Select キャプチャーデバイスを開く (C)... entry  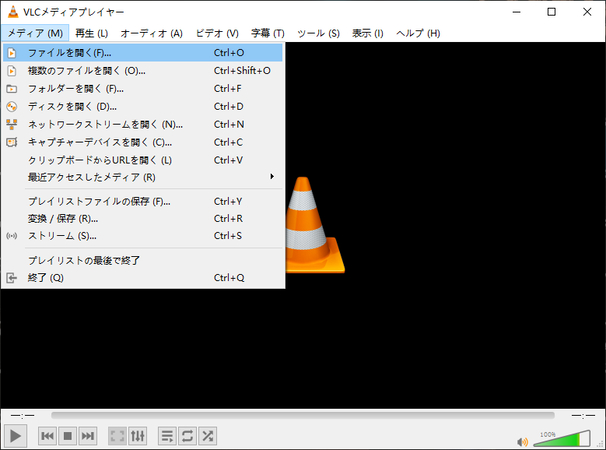click(x=143, y=142)
